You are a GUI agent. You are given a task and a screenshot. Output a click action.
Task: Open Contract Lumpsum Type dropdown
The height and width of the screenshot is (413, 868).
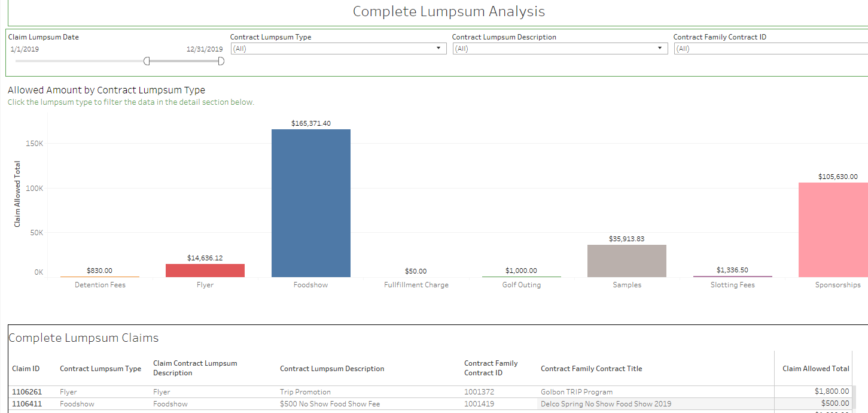tap(339, 48)
